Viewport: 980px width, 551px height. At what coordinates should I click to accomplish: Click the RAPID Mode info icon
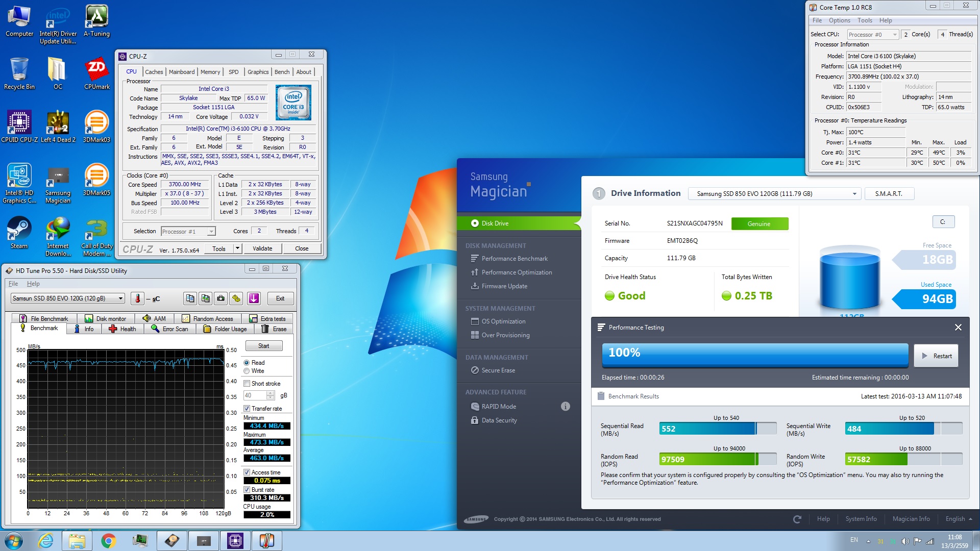coord(565,407)
